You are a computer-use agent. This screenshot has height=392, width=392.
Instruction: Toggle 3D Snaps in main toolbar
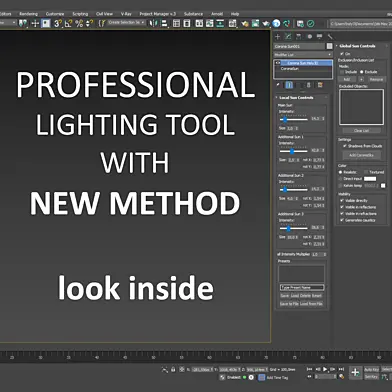[58, 23]
